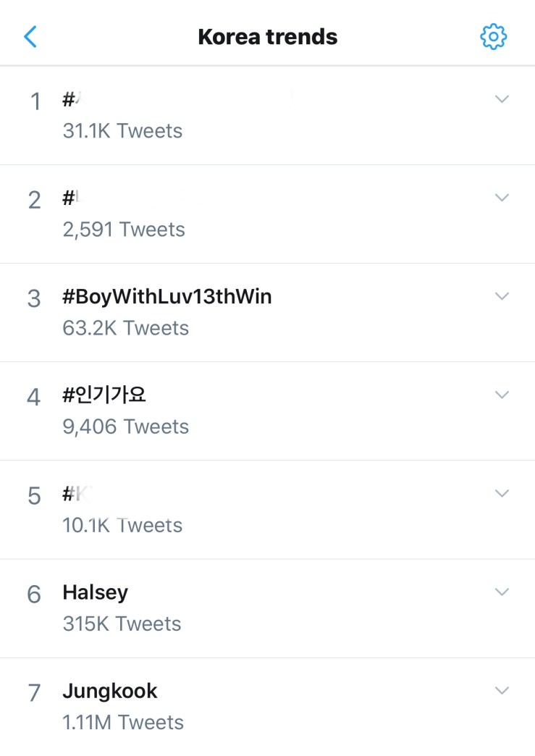Show options chevron for the Jungkook trend
Screen dimensions: 535x756
pos(502,690)
